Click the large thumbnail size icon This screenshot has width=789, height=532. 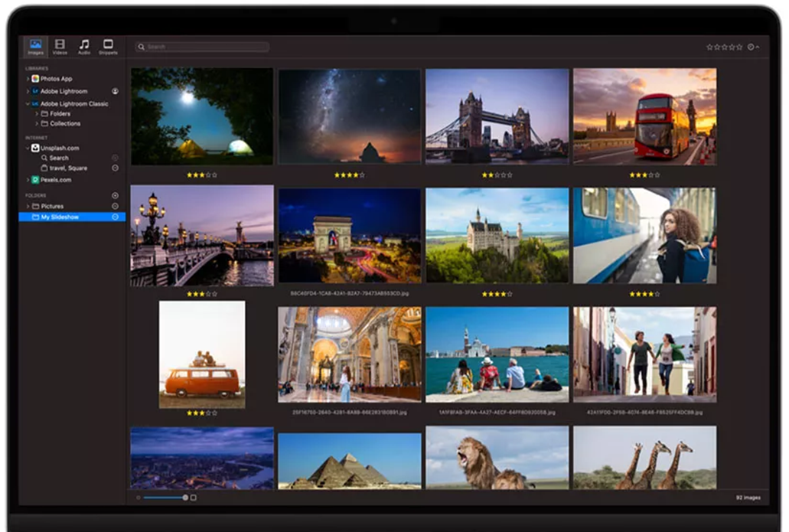pos(194,498)
